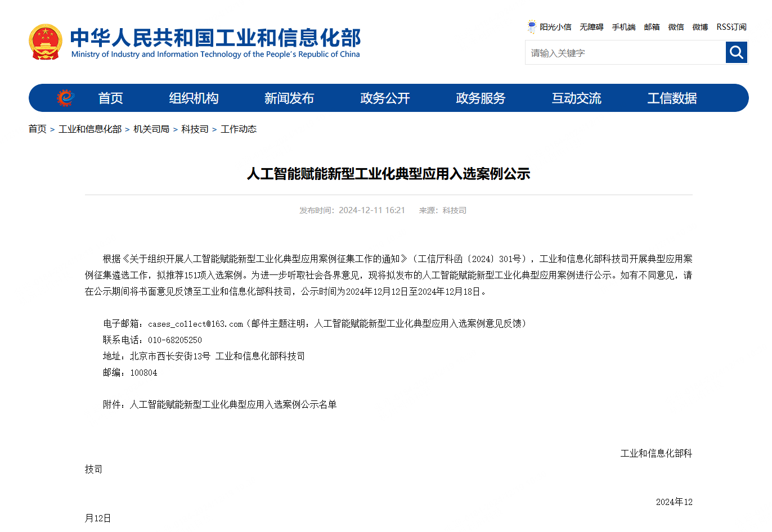Open the 阳光小信 assistant icon
The height and width of the screenshot is (532, 772).
(x=532, y=27)
